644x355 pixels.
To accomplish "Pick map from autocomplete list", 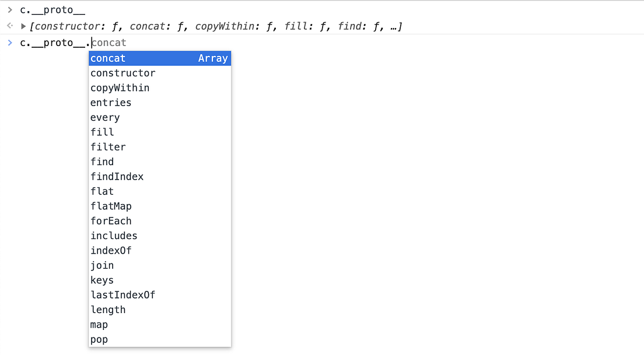I will [x=160, y=324].
